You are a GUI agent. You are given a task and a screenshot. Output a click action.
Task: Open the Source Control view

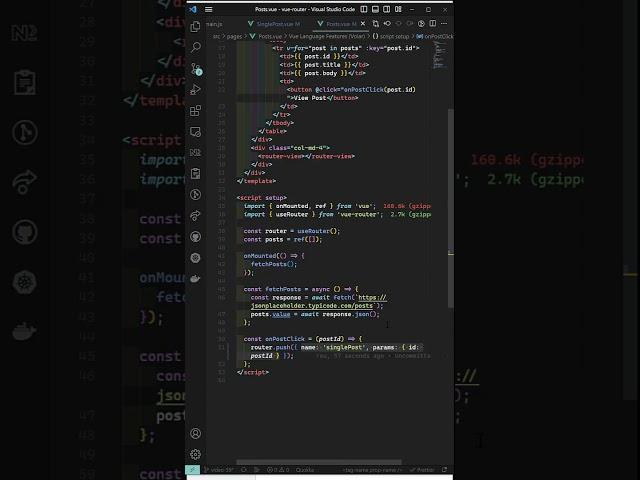click(x=196, y=69)
